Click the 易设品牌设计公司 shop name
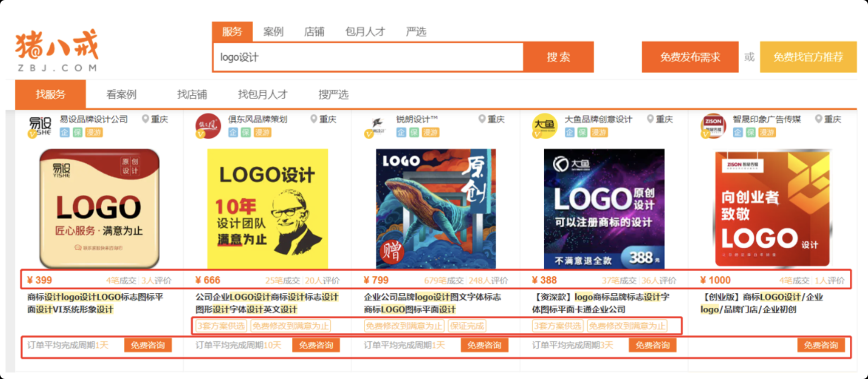Screen dimensions: 868x379 94,119
